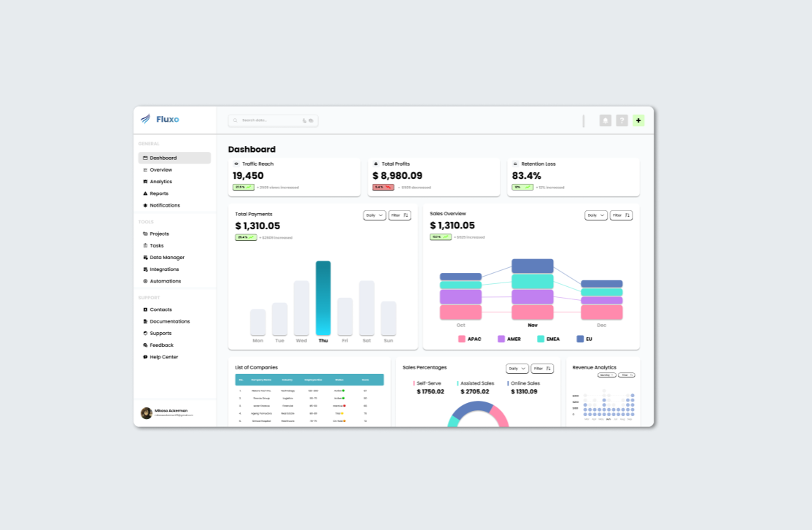Click the help question mark icon
The height and width of the screenshot is (530, 812).
click(x=621, y=120)
